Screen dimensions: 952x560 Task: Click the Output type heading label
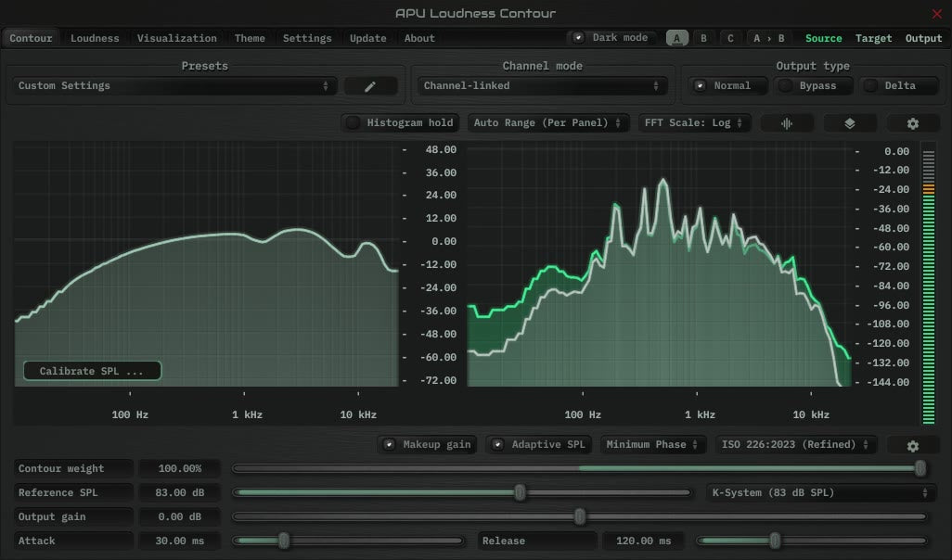[813, 66]
